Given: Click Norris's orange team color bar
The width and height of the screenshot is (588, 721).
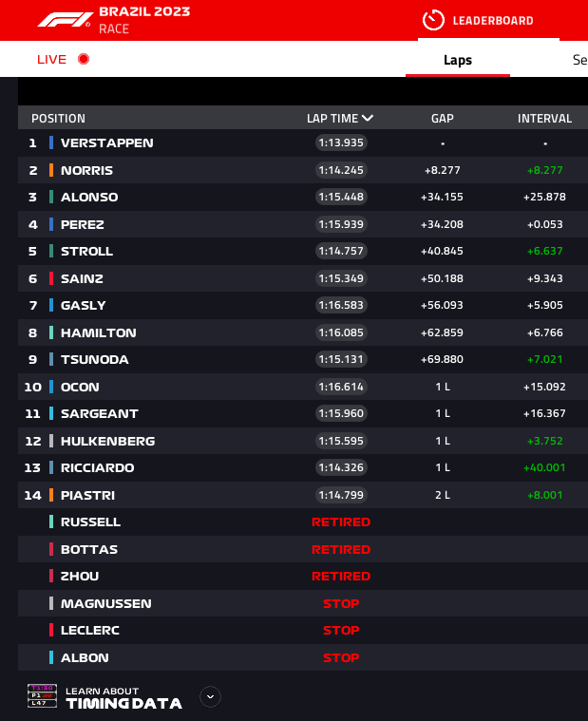Looking at the screenshot, I should [x=51, y=170].
